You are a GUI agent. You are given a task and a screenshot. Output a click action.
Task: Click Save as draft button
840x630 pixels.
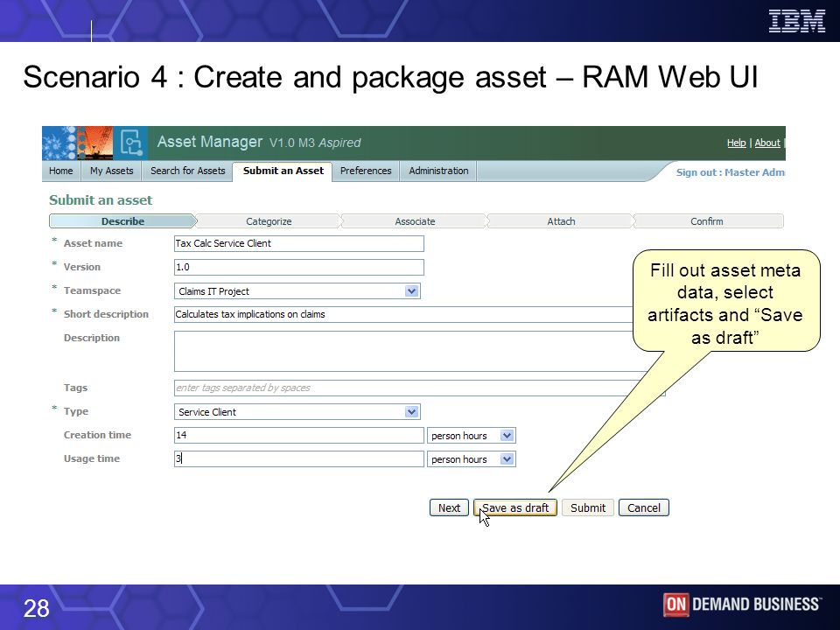point(515,507)
